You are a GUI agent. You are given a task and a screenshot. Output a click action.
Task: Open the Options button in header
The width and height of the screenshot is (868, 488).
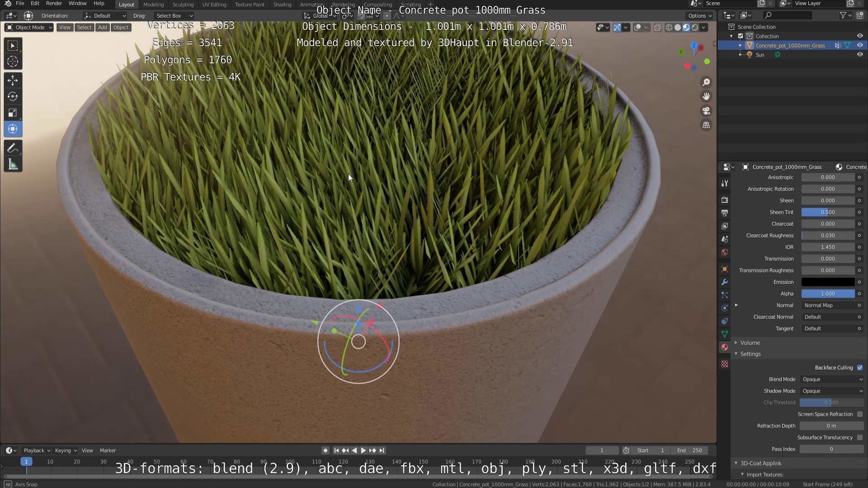click(700, 16)
